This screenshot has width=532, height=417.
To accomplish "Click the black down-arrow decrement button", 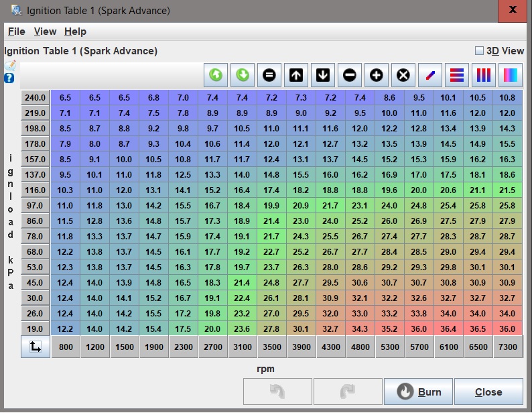I will click(323, 75).
